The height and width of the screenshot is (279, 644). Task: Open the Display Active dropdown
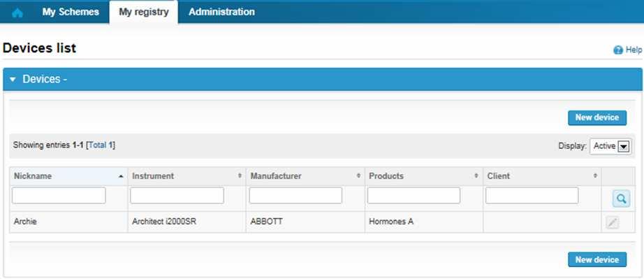click(x=610, y=146)
